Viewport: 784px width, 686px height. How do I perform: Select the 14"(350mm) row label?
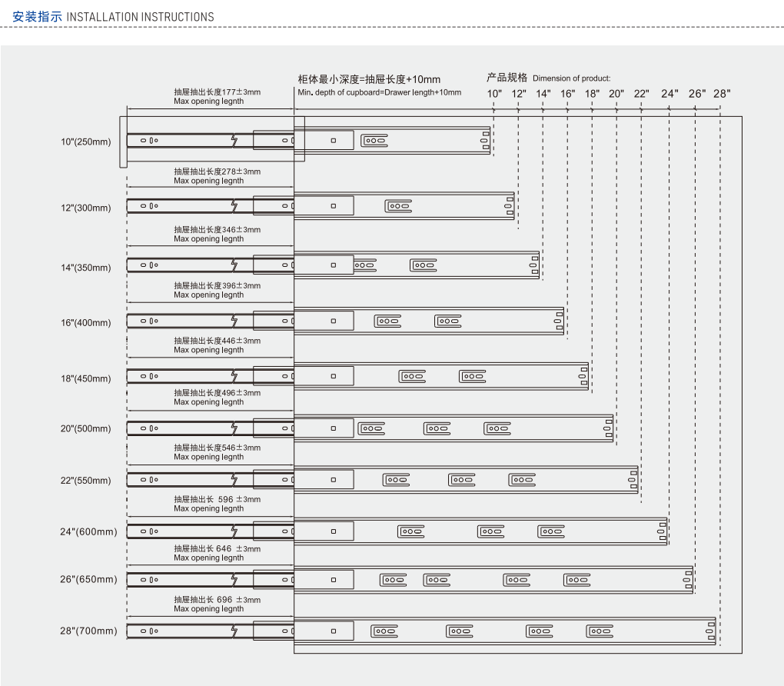click(x=86, y=268)
